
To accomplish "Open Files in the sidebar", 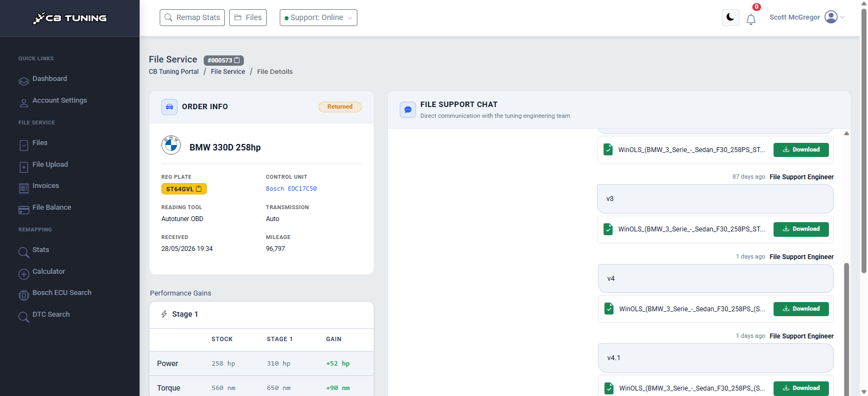I will (40, 143).
